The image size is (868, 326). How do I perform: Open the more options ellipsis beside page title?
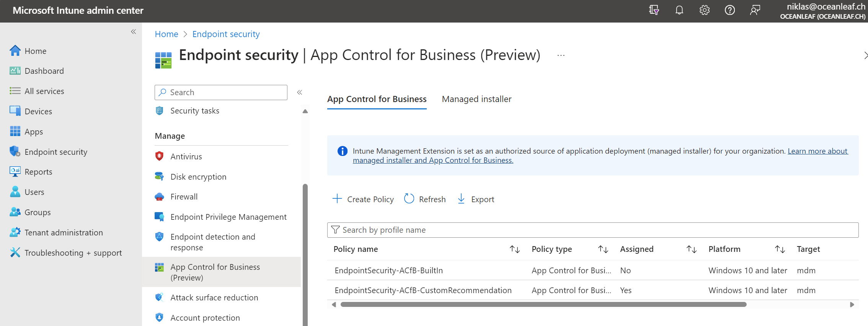[561, 55]
